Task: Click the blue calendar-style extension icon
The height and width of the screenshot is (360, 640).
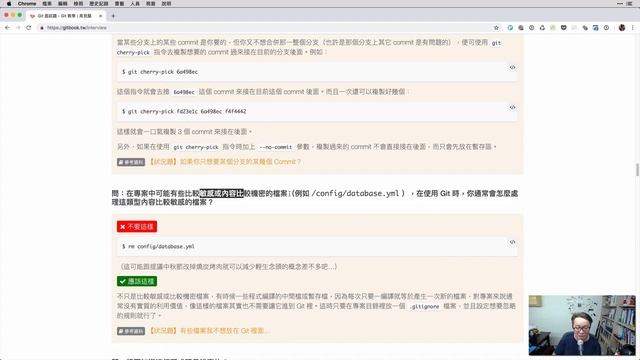Action: [x=596, y=28]
